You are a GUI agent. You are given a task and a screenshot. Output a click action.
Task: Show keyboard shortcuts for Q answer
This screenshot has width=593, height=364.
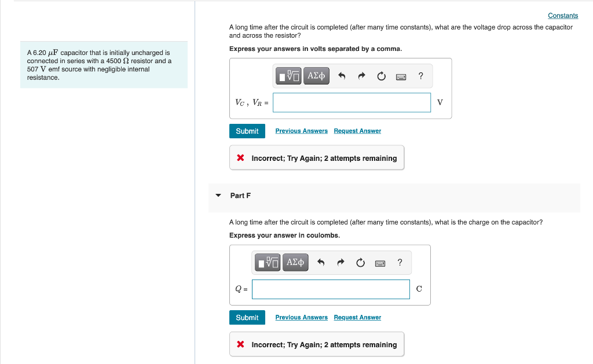point(380,263)
